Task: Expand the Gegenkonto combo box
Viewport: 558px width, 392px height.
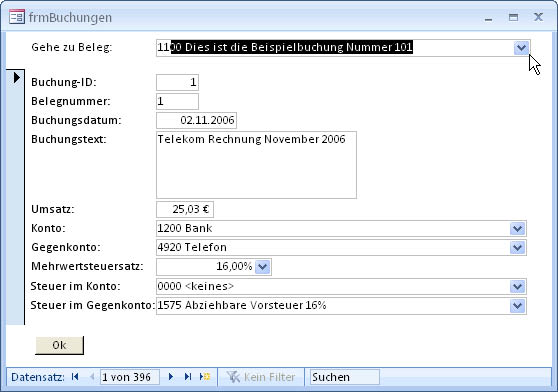Action: point(517,248)
